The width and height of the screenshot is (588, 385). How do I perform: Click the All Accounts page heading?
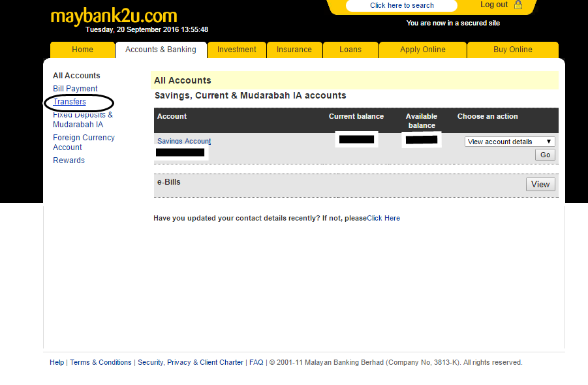pos(183,81)
